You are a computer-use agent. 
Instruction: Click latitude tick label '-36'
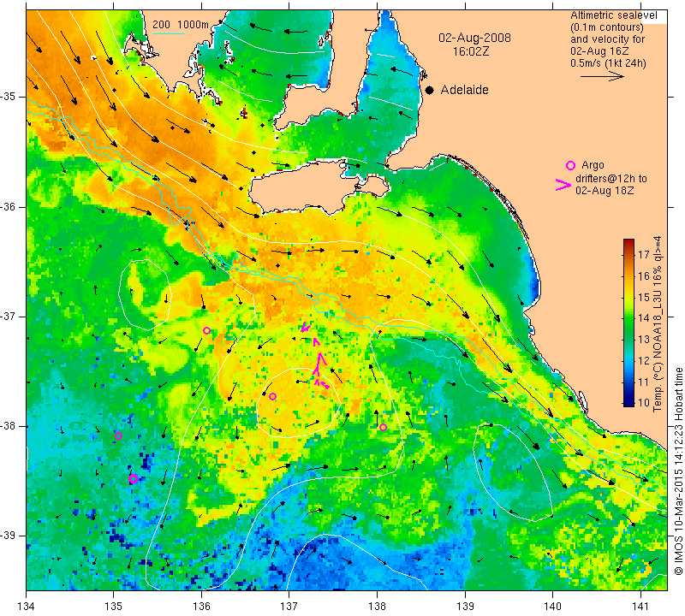[9, 206]
